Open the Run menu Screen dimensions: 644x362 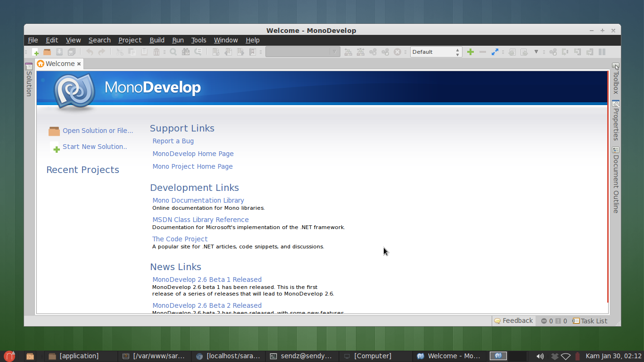[x=178, y=40]
